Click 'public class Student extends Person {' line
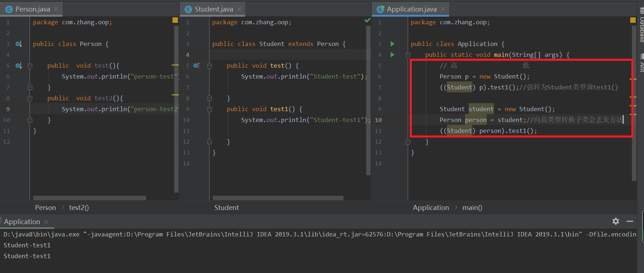This screenshot has width=644, height=273. click(279, 44)
